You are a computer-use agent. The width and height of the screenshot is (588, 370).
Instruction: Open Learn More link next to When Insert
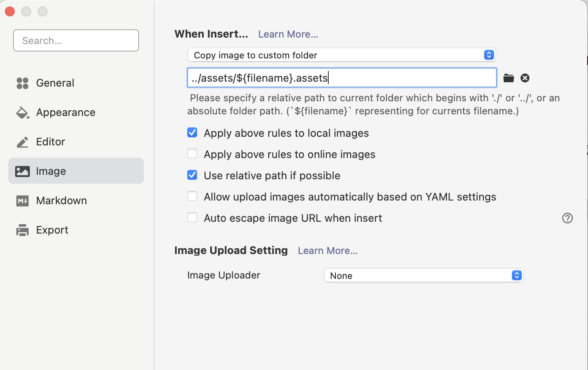(288, 34)
